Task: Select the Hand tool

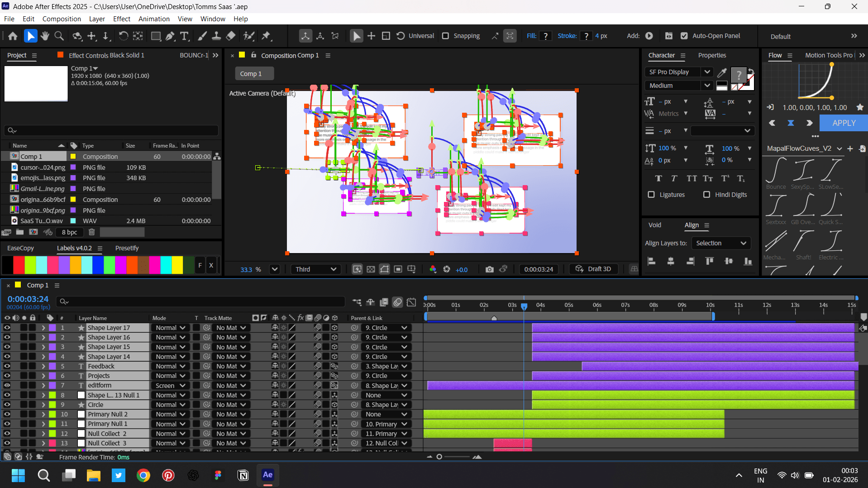Action: tap(45, 36)
